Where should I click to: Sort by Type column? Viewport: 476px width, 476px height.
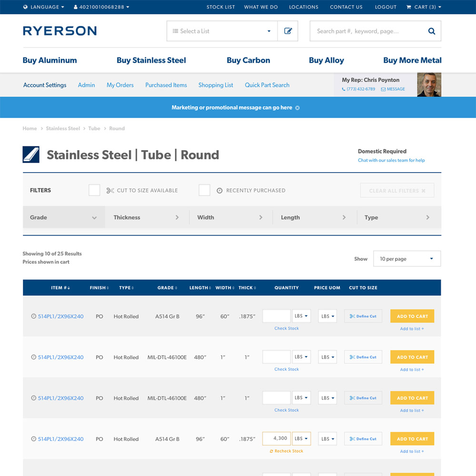pyautogui.click(x=126, y=288)
